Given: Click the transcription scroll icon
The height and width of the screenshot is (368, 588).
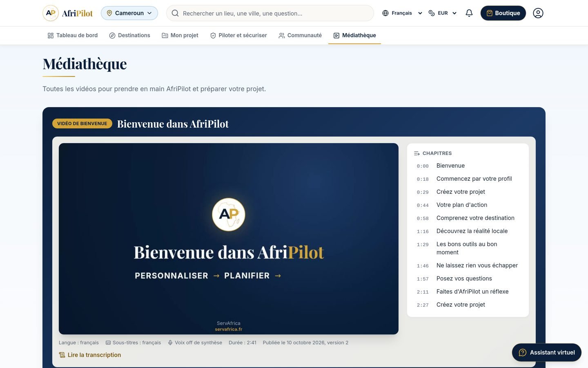Looking at the screenshot, I should 62,355.
